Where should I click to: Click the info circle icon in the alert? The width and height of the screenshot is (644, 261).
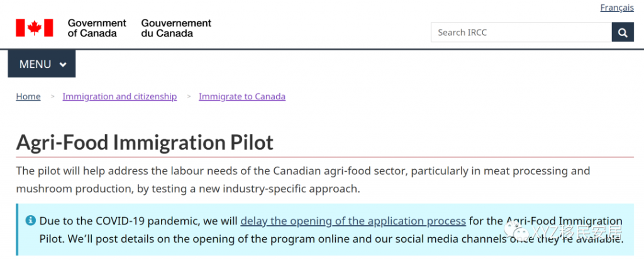point(30,221)
